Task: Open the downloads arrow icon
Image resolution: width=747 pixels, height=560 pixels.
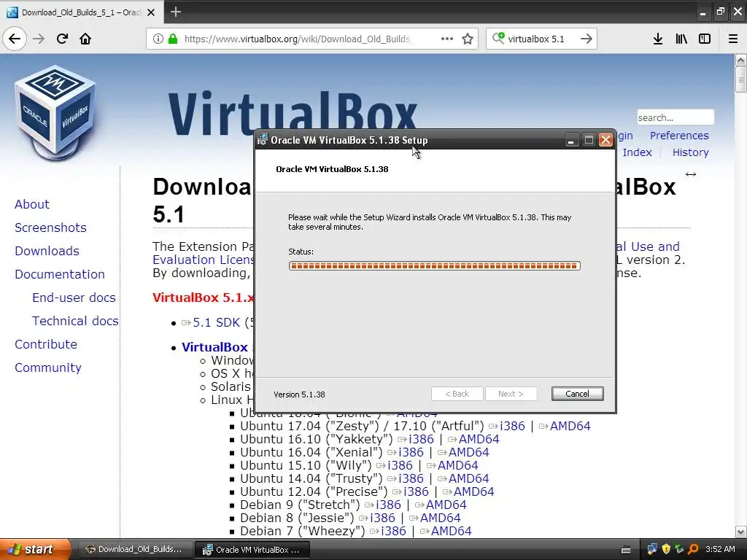Action: coord(658,39)
